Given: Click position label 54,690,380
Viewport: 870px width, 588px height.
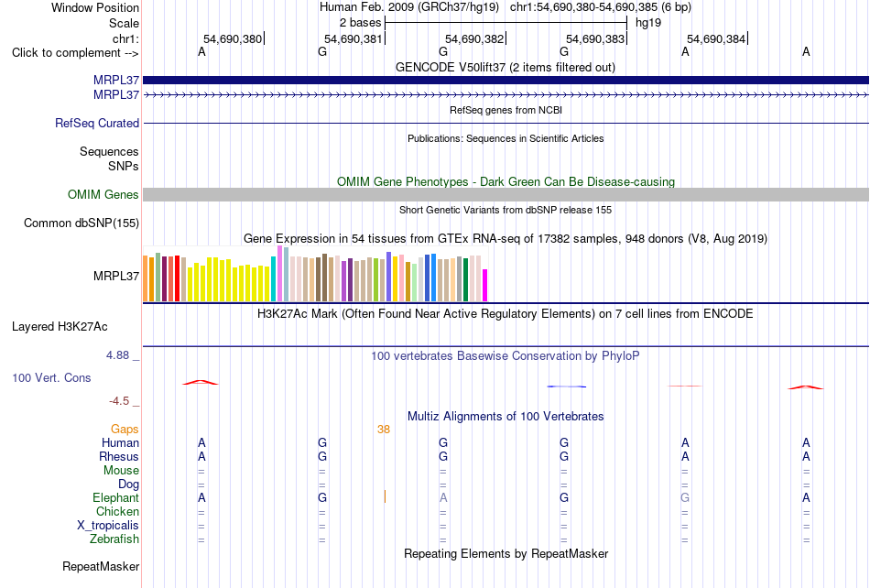Looking at the screenshot, I should [x=232, y=38].
